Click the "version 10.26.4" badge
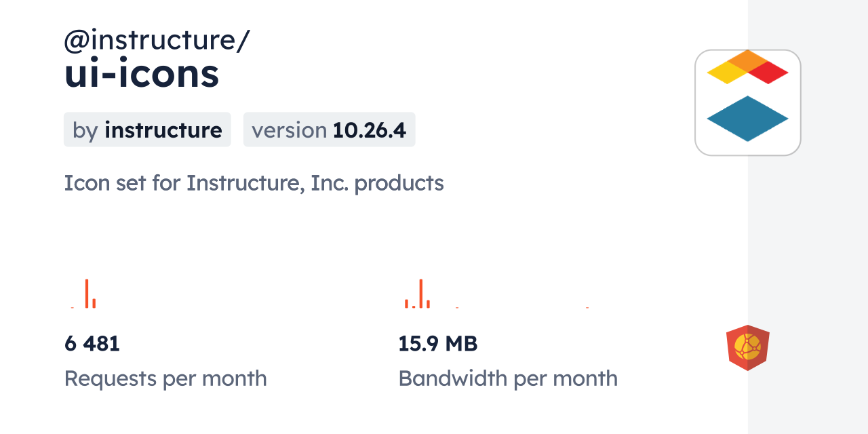This screenshot has height=434, width=868. point(329,130)
